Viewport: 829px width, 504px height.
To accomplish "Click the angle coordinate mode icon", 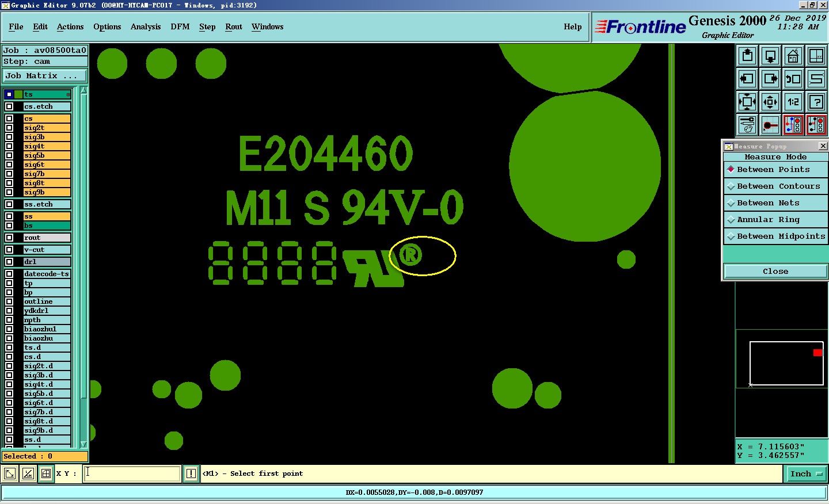I will [28, 474].
